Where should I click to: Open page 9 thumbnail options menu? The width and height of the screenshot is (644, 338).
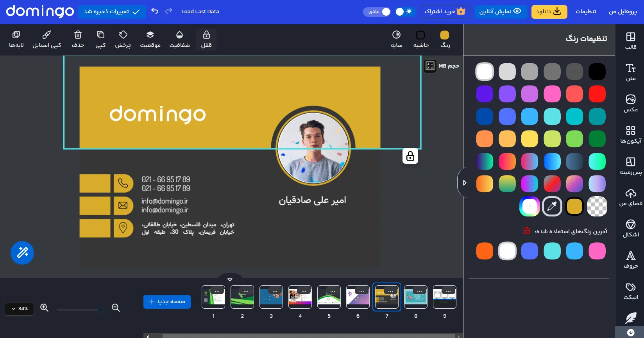pyautogui.click(x=448, y=291)
